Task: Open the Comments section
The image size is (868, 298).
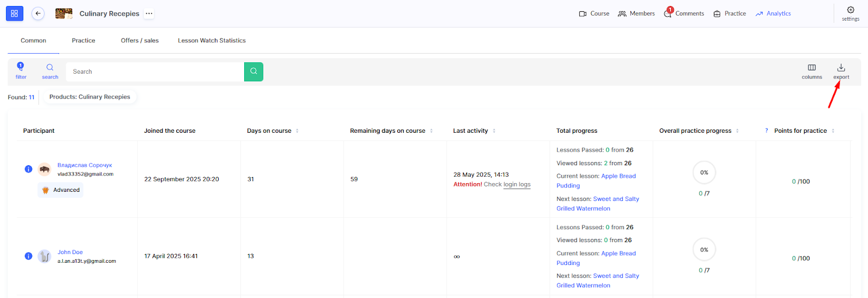Action: point(684,14)
